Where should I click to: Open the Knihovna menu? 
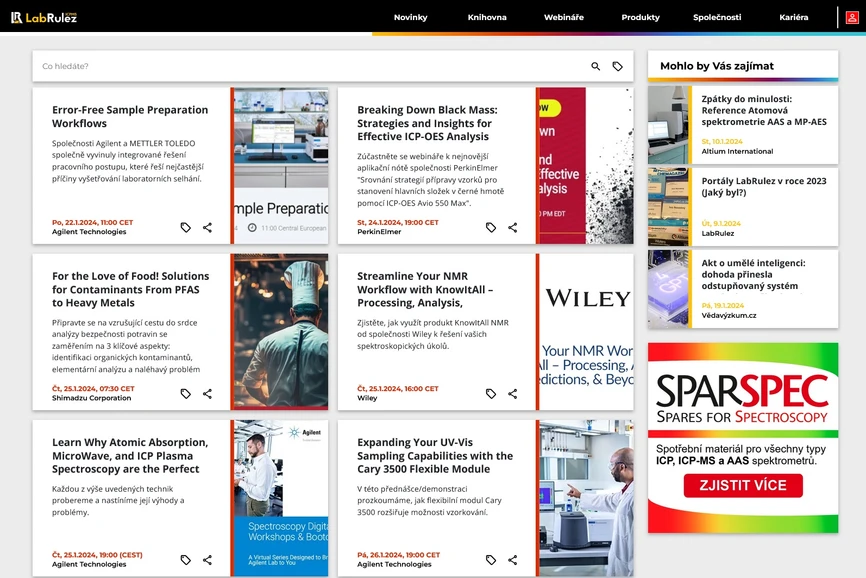pos(487,17)
